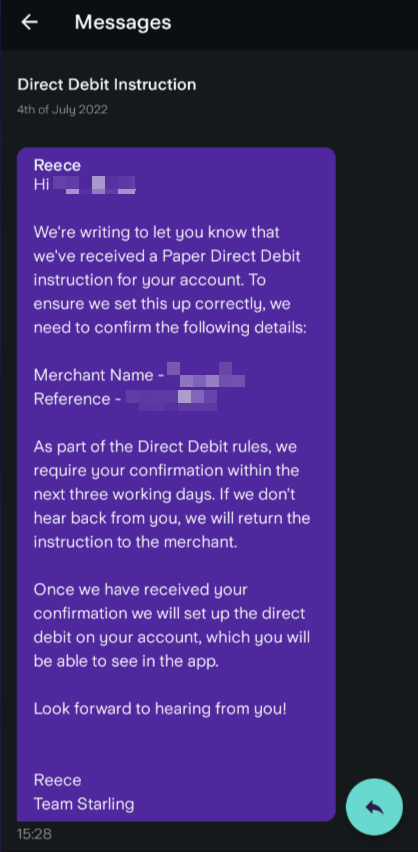The height and width of the screenshot is (852, 418).
Task: Click the line about seeing it in the app
Action: 126,662
